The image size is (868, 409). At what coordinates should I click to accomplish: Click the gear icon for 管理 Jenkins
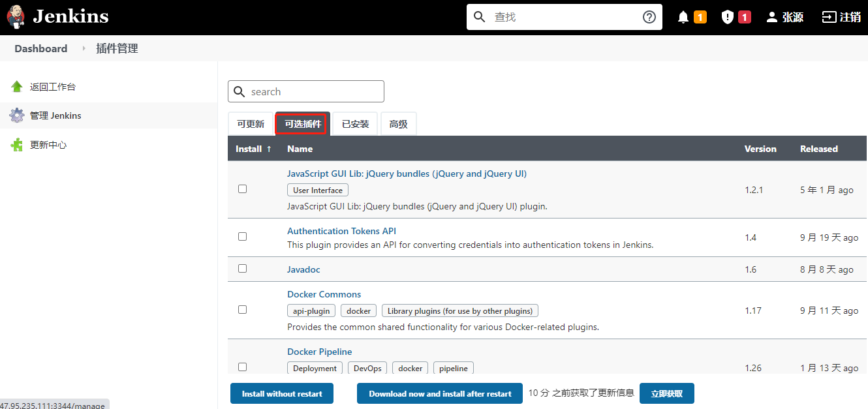point(17,115)
